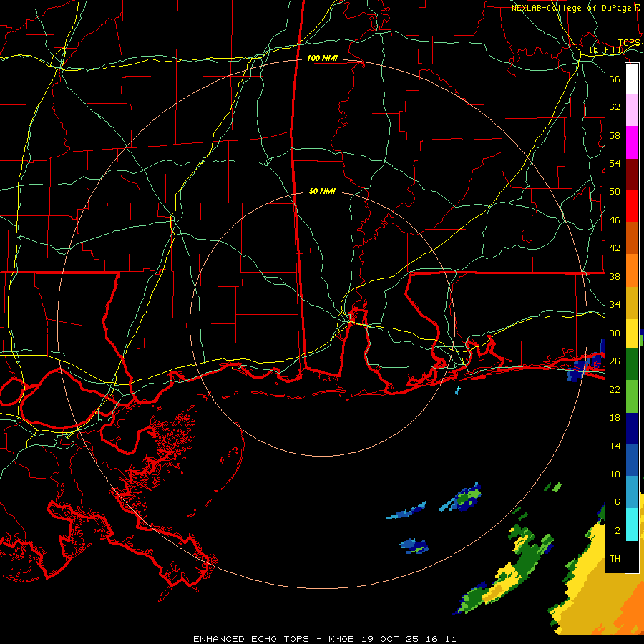Click the ENHANCED ECHO TOPS product title
The image size is (644, 644).
tap(251, 639)
